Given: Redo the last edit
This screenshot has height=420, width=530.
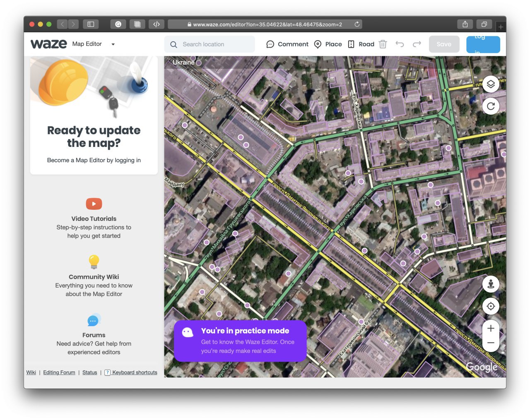Looking at the screenshot, I should [417, 44].
